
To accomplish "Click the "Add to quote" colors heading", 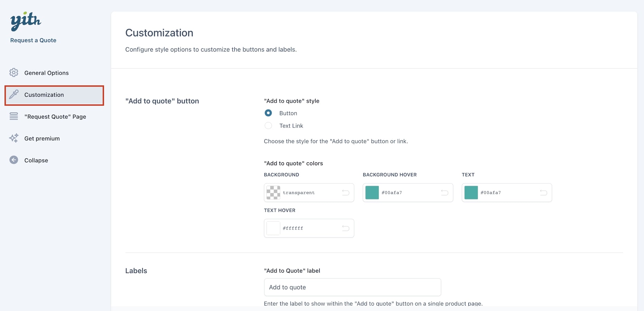I will 293,163.
